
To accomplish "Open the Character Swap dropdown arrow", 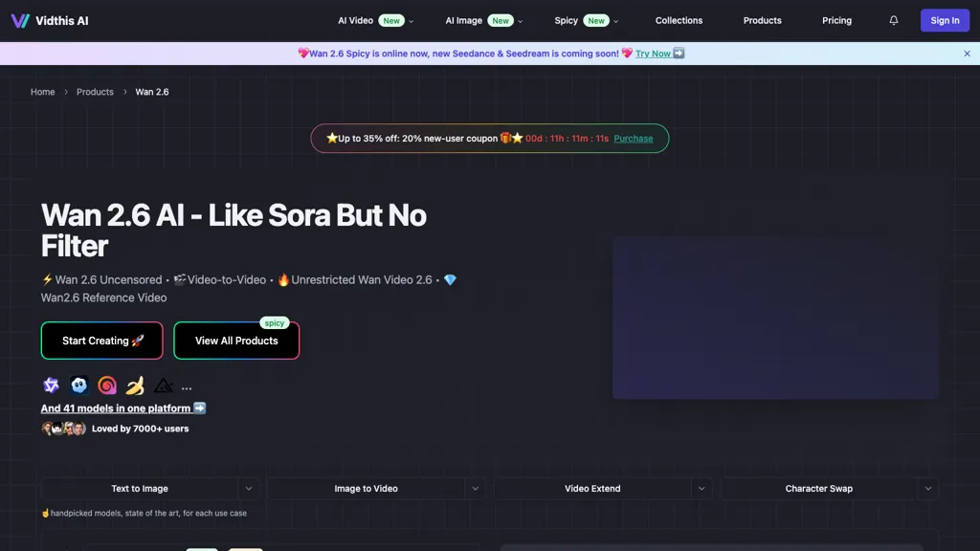I will 928,489.
